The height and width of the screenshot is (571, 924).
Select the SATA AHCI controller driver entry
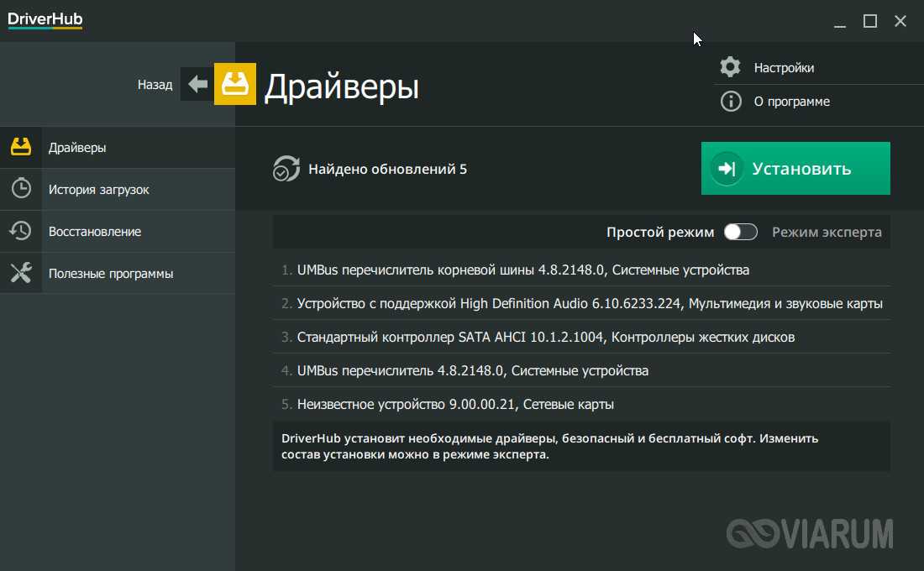pos(545,337)
